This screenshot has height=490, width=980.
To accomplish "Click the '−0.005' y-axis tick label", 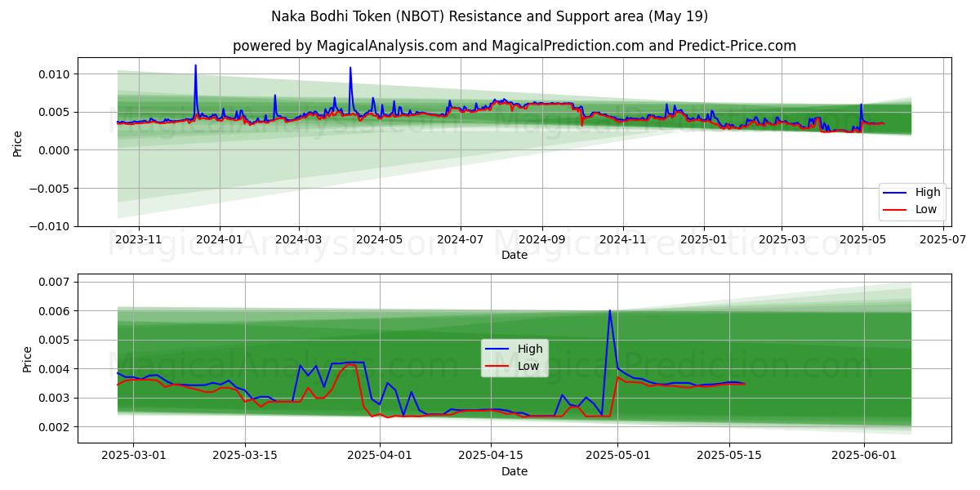I will tap(50, 188).
